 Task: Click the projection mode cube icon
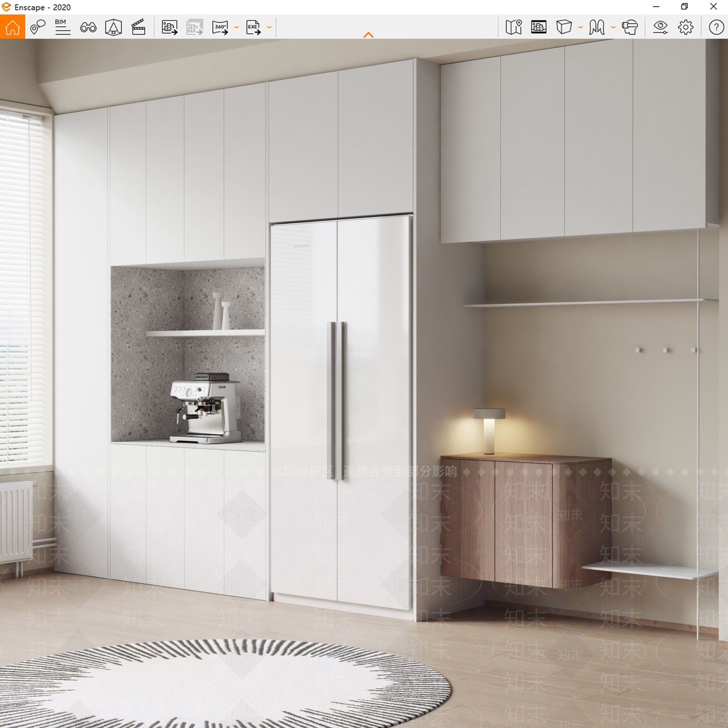pos(564,27)
